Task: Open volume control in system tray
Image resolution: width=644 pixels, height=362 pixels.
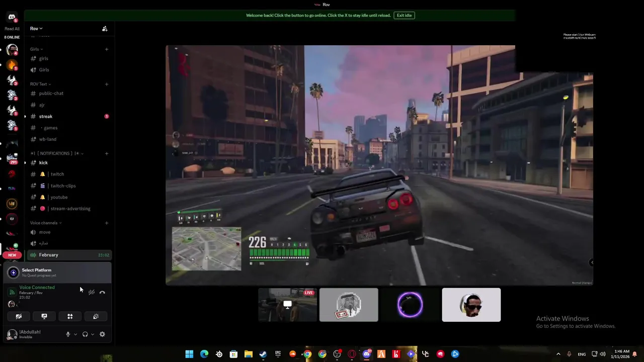Action: 603,354
